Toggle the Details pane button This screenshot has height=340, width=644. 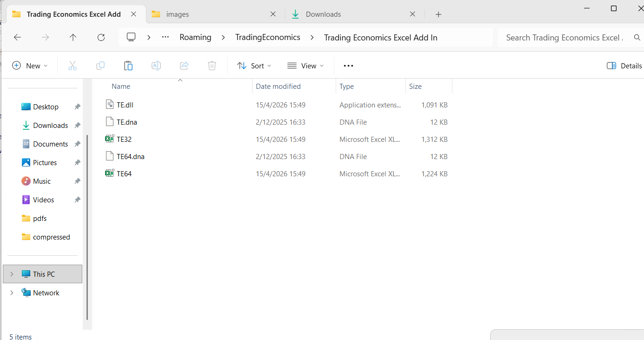click(624, 66)
